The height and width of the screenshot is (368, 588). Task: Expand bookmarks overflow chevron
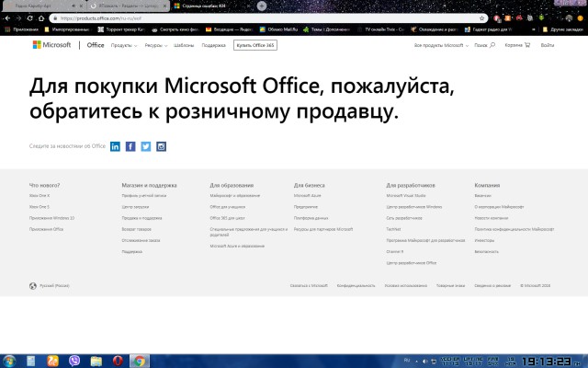tap(534, 29)
